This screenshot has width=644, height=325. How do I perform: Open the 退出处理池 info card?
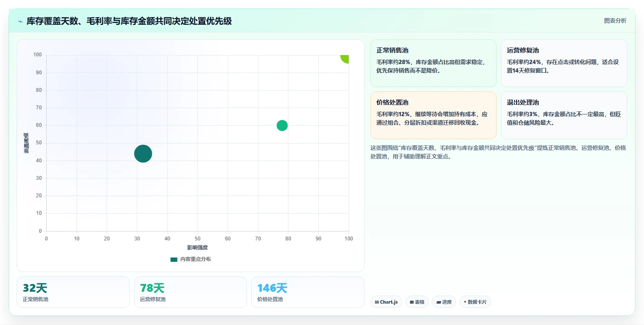564,115
